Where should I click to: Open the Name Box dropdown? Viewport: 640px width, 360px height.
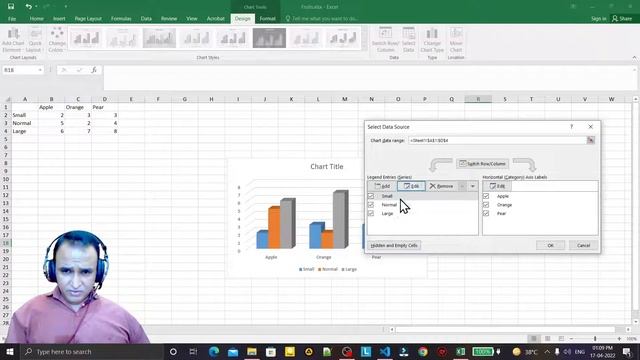tap(40, 70)
